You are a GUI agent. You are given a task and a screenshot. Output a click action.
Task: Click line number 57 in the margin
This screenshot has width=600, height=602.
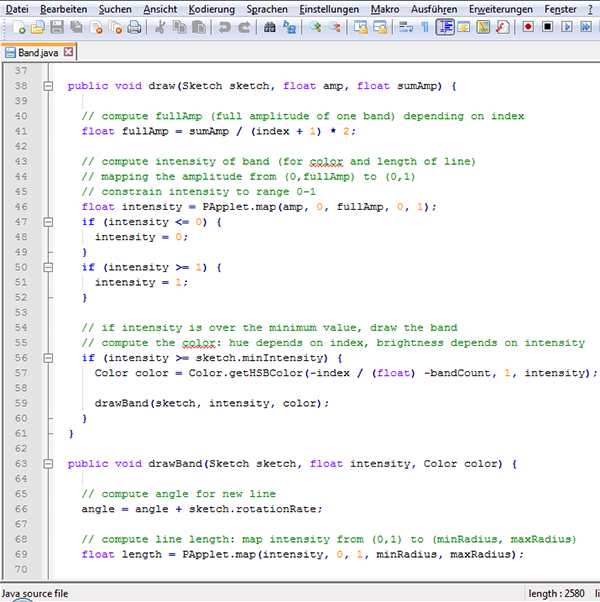tap(21, 373)
